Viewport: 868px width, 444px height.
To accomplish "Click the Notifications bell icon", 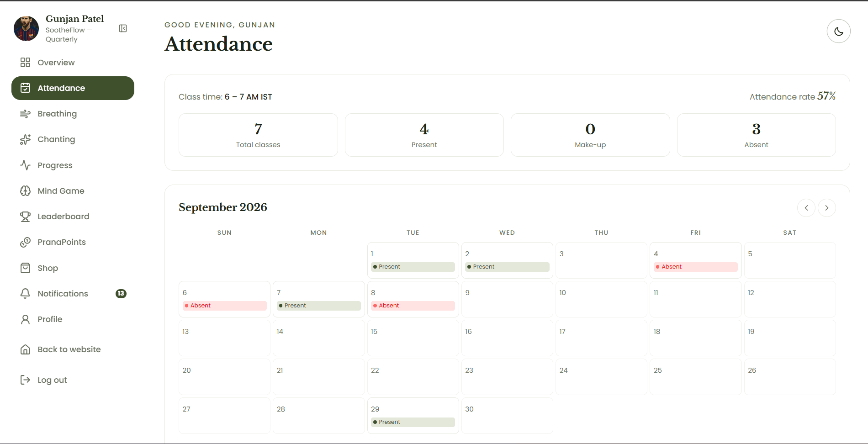I will [x=25, y=294].
